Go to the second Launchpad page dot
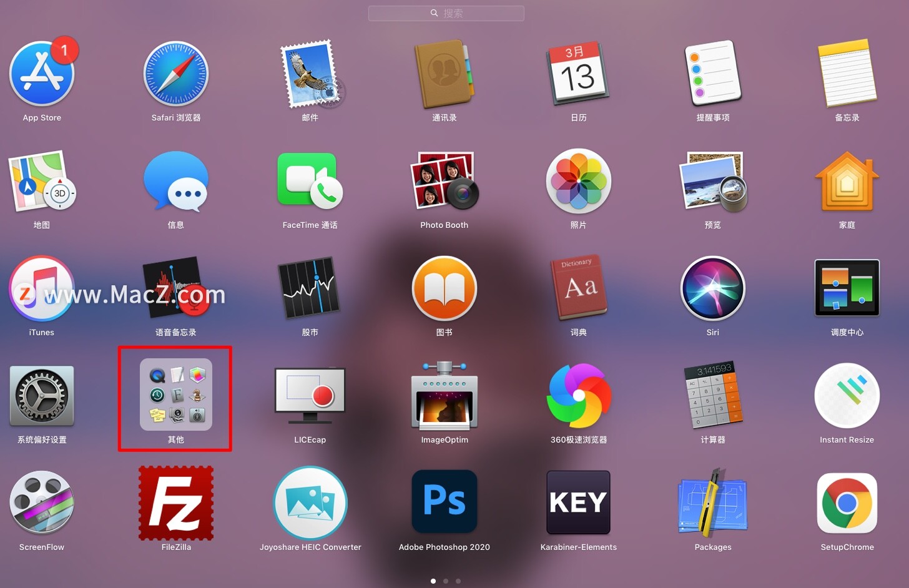 pyautogui.click(x=446, y=581)
